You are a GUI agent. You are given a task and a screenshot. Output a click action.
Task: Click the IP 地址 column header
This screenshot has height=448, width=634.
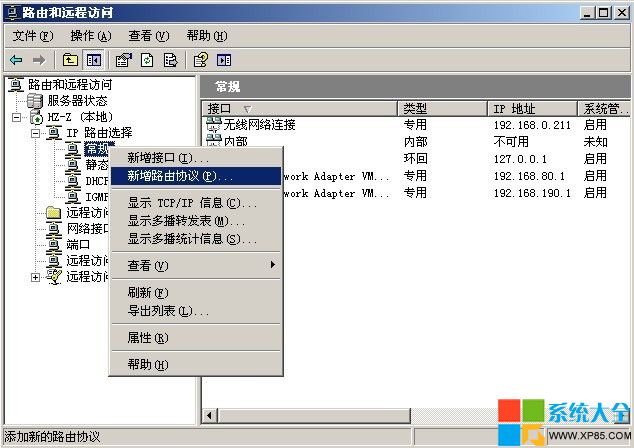tap(530, 108)
